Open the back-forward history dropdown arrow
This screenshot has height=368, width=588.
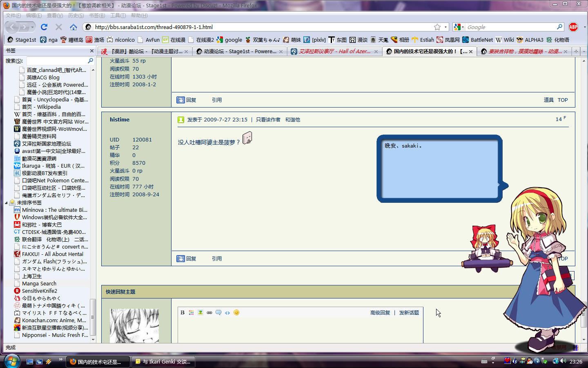33,27
